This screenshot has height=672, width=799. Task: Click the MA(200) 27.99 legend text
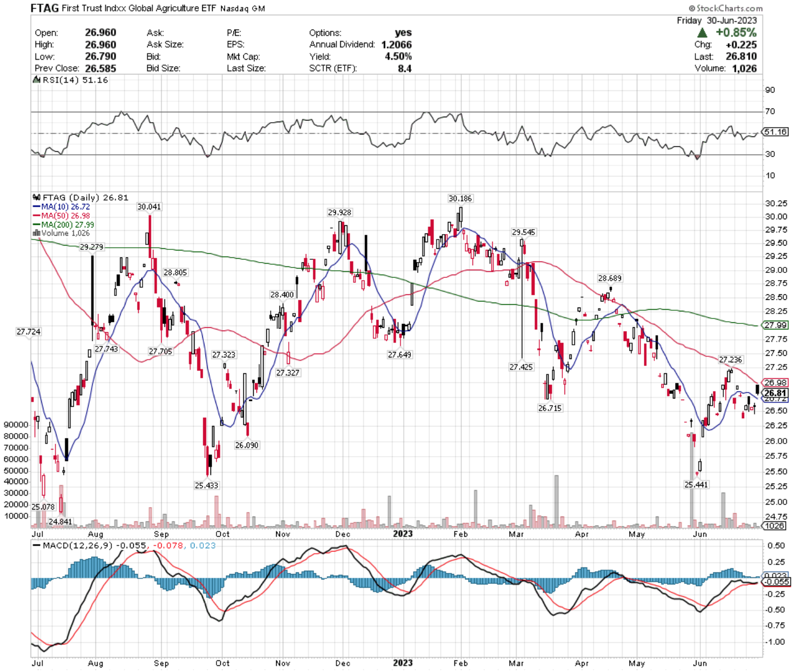coord(67,225)
